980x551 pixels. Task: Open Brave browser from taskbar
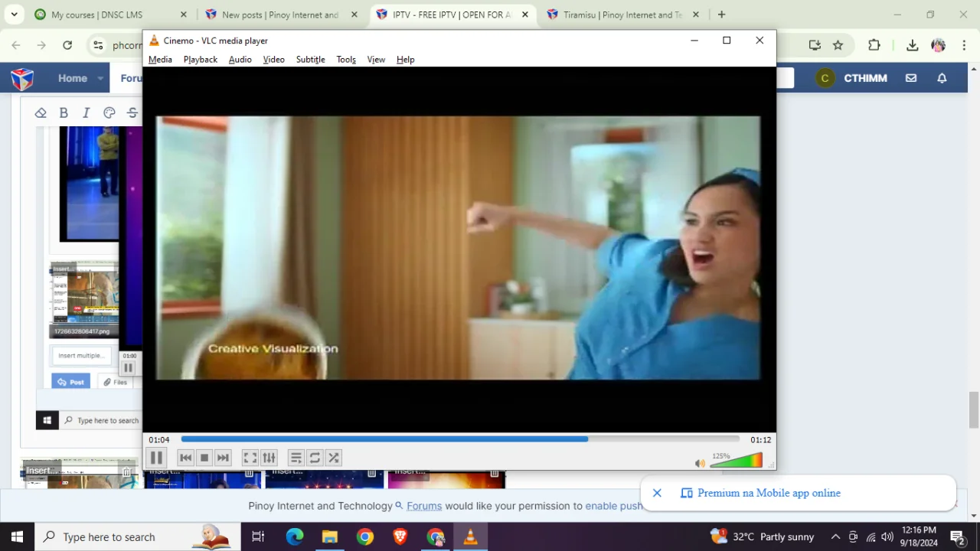coord(400,536)
